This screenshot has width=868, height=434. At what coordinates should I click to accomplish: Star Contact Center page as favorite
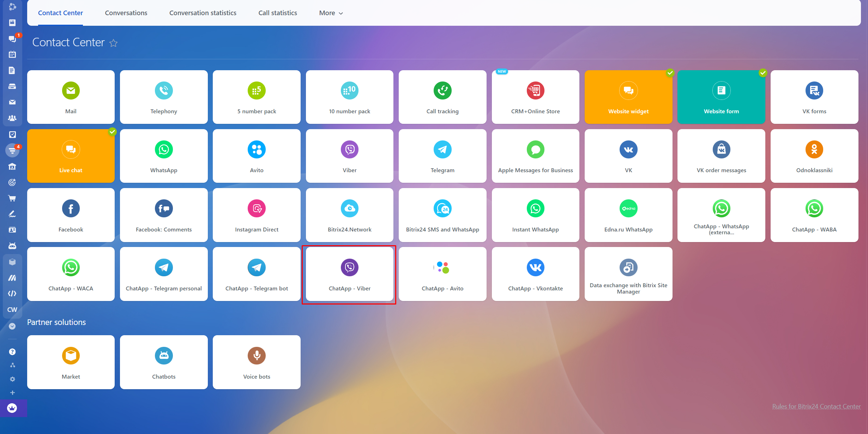[x=113, y=43]
